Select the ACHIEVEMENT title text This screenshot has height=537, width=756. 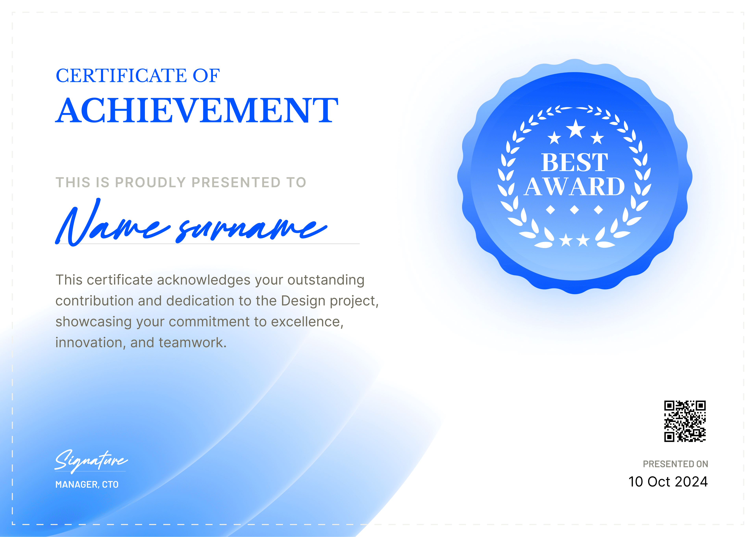(x=197, y=111)
